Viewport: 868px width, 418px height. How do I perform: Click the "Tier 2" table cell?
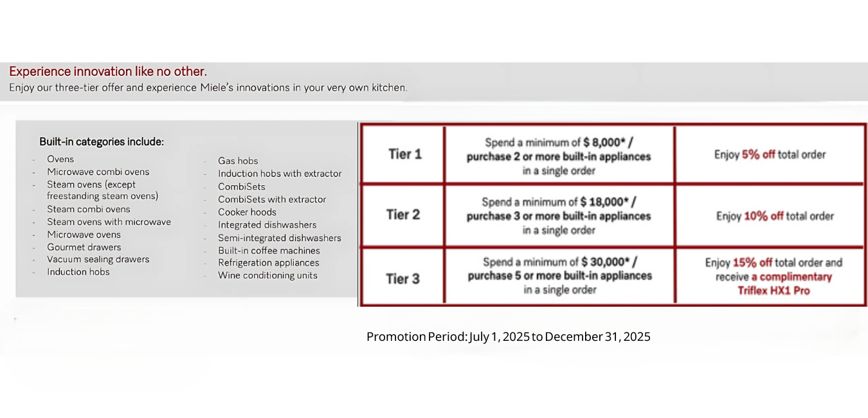pos(403,215)
